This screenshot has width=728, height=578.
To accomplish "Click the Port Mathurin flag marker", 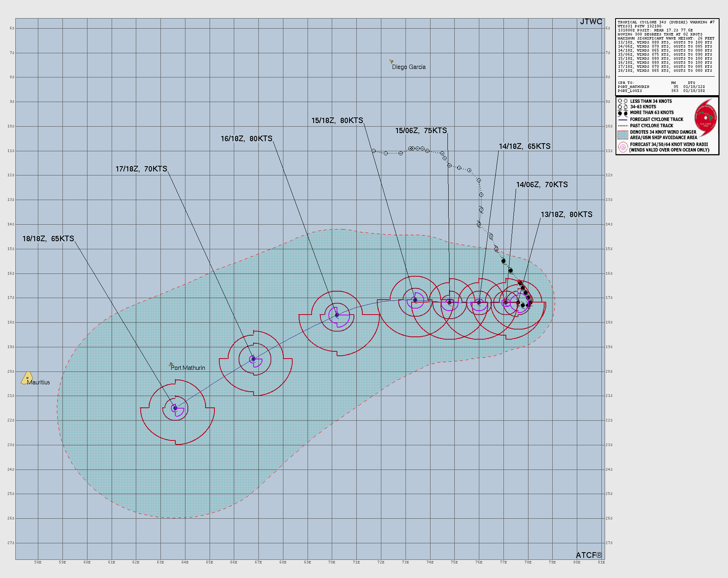I will point(171,364).
